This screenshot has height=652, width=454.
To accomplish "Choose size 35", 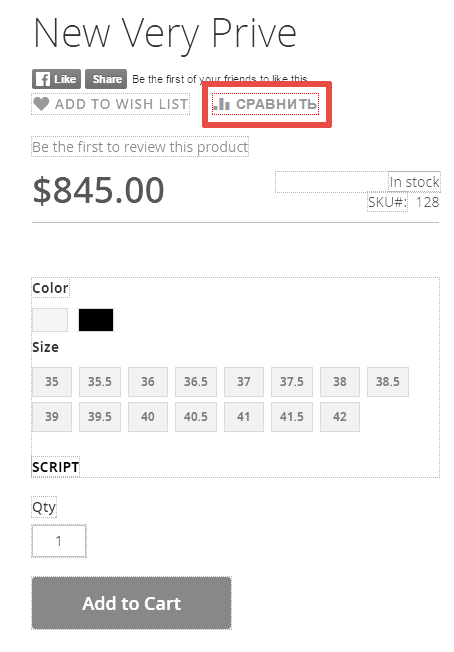I will pos(52,382).
